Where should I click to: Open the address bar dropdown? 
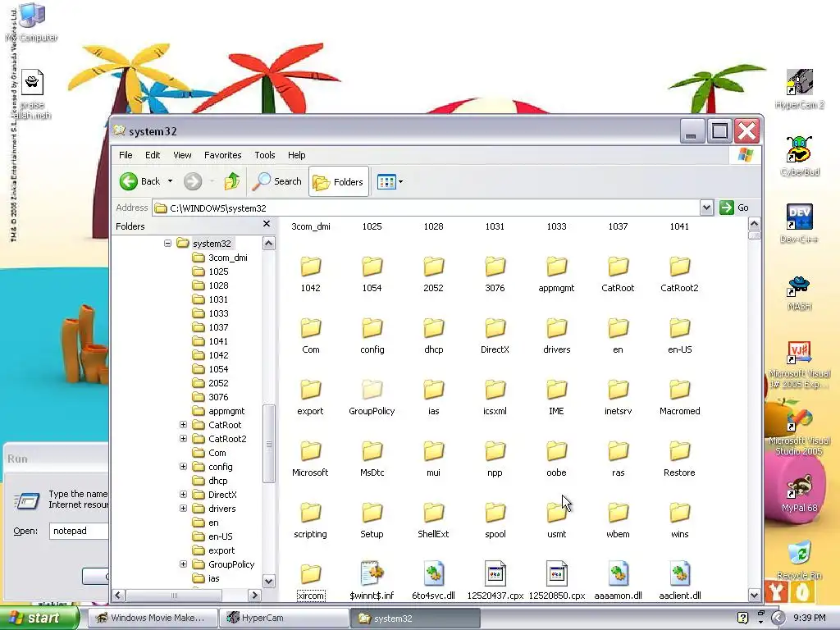[706, 208]
